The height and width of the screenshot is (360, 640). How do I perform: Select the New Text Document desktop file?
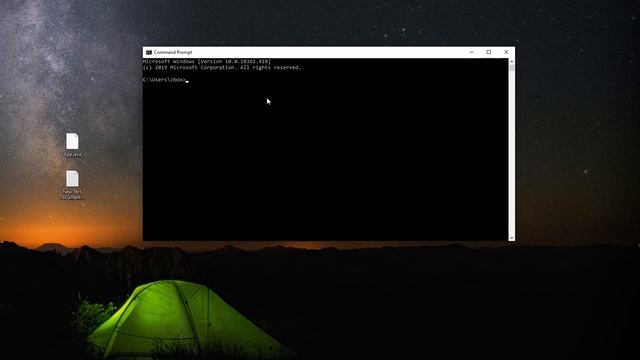[72, 185]
